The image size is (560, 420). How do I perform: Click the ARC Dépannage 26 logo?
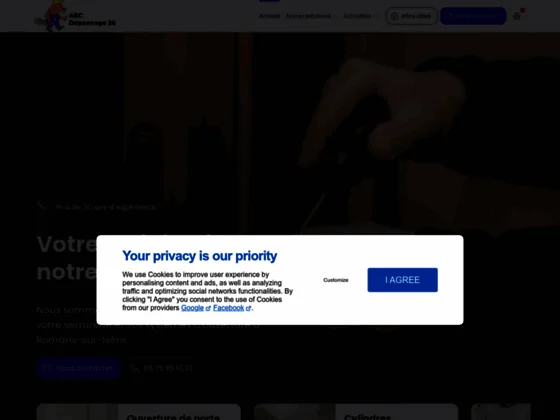(x=75, y=16)
